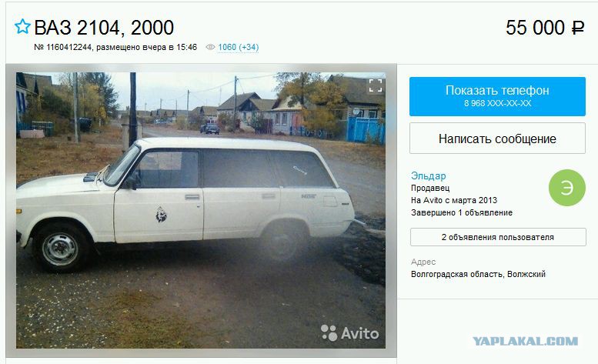Screen dimensions: 598x364
Task: View 2 объявления пользователя
Action: pos(498,237)
